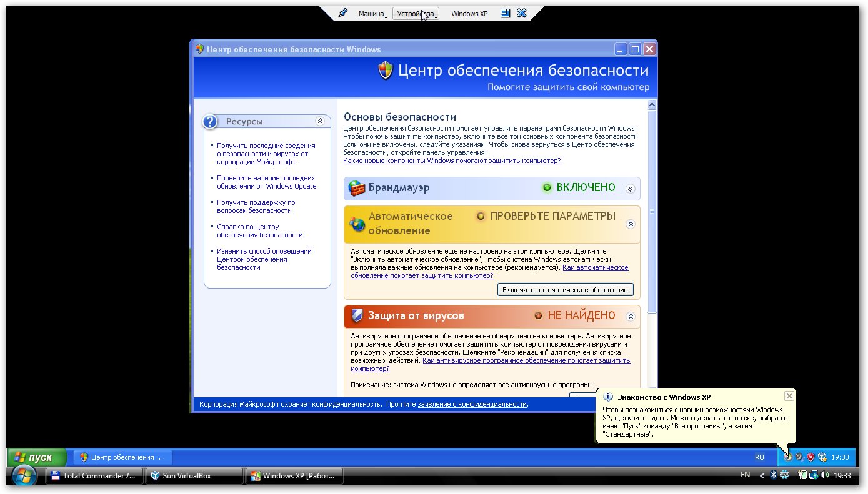Collapse the Ресурсы panel
This screenshot has height=494, width=868.
click(320, 121)
